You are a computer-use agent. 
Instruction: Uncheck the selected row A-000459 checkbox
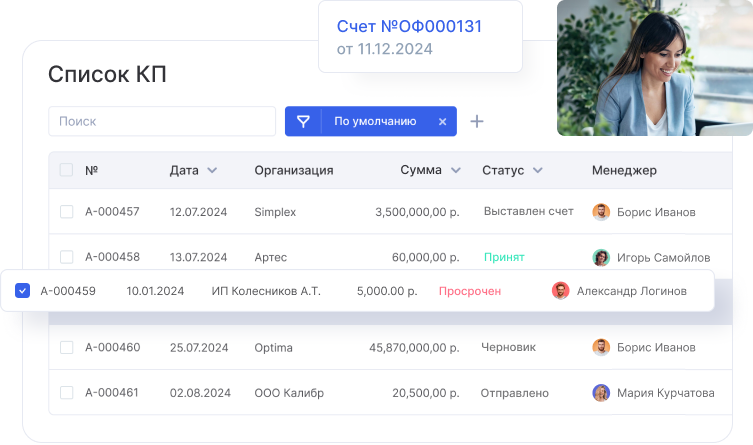(x=22, y=291)
